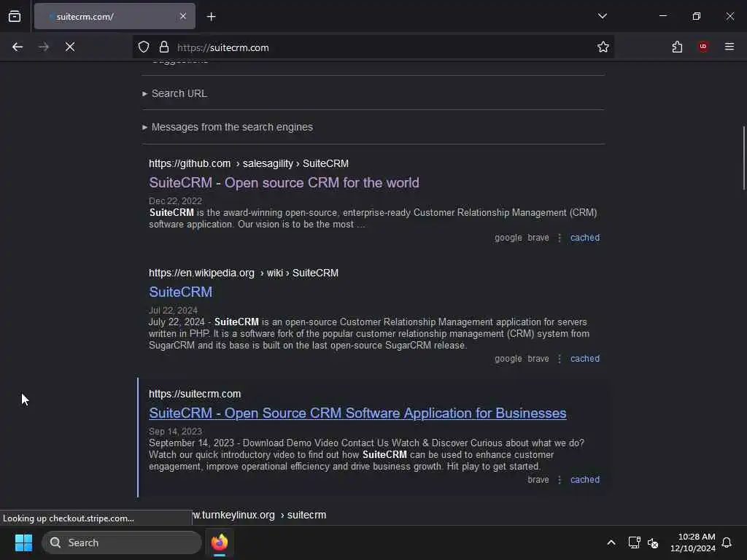Open the muted volume tray icon
Screen dimensions: 747x560
point(653,542)
